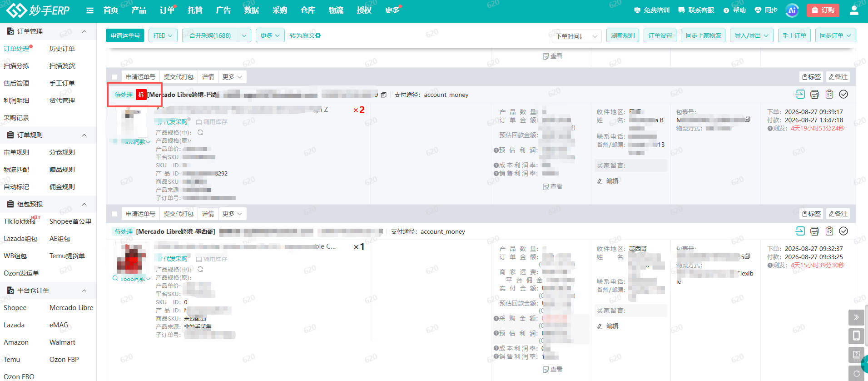Open the 采购 menu
This screenshot has width=868, height=381.
[280, 10]
